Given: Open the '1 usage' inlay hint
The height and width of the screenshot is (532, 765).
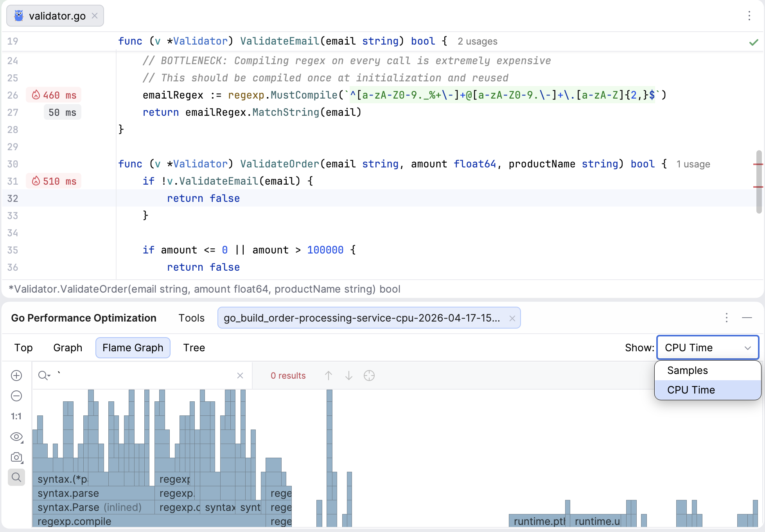Looking at the screenshot, I should [x=693, y=164].
